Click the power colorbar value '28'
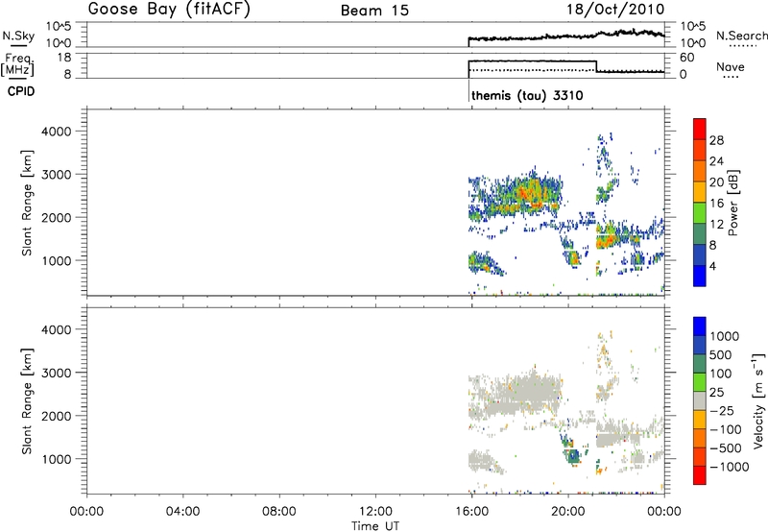The image size is (768, 532). pyautogui.click(x=716, y=140)
